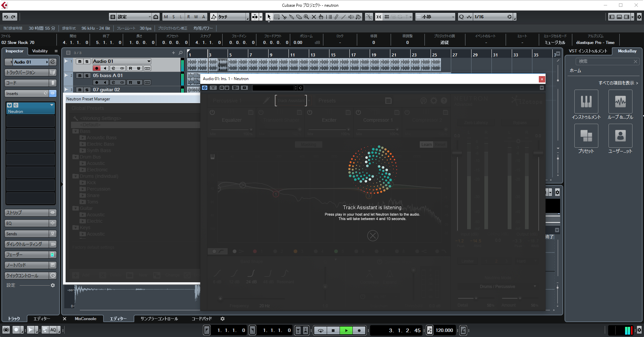
Task: Open the MediaBay tab
Action: 627,51
